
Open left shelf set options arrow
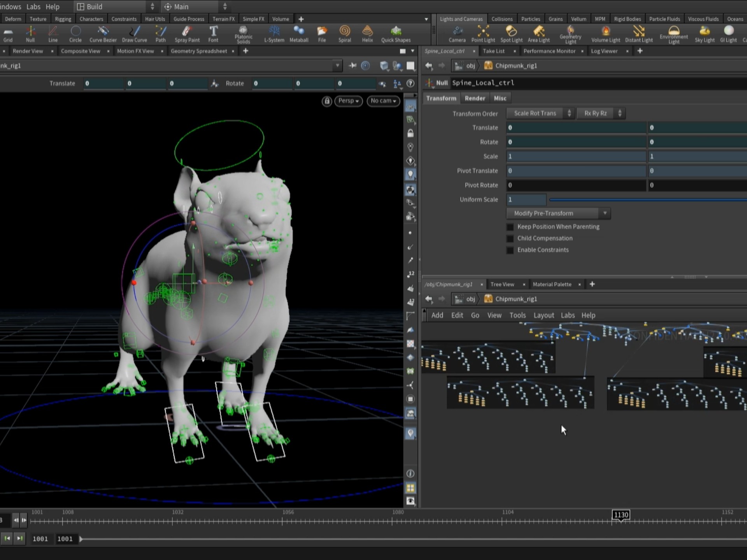point(426,19)
